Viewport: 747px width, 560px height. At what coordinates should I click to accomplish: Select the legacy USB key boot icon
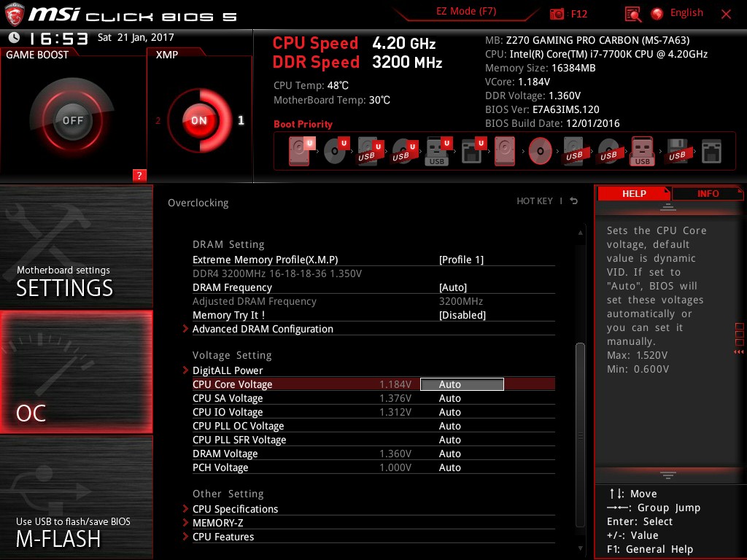click(642, 151)
